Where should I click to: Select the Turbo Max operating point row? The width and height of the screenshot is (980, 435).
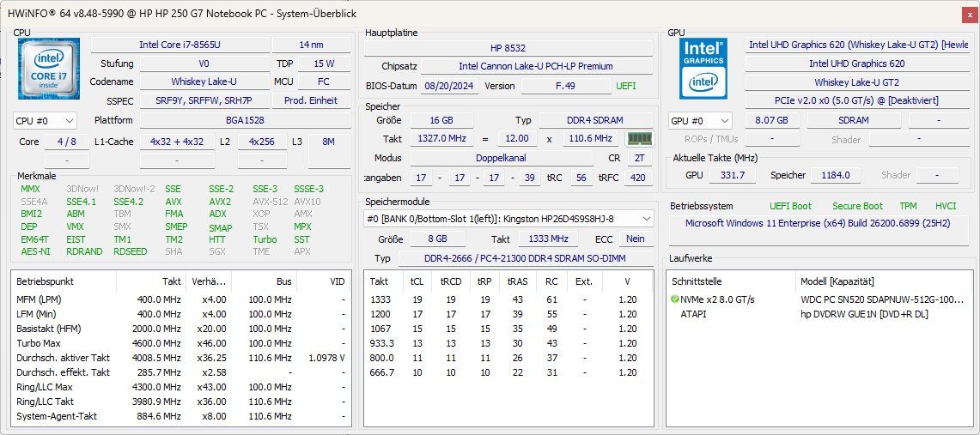(x=180, y=343)
